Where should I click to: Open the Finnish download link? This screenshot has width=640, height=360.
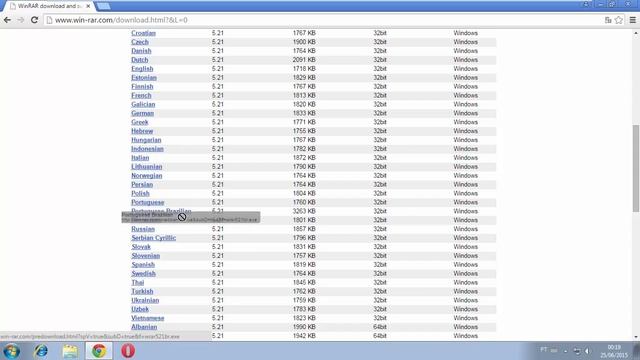pyautogui.click(x=142, y=87)
